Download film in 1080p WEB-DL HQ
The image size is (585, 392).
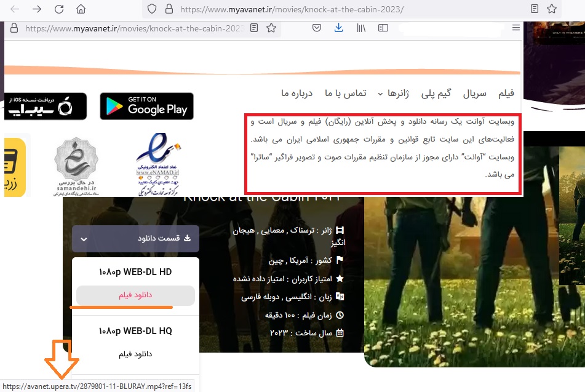point(135,354)
